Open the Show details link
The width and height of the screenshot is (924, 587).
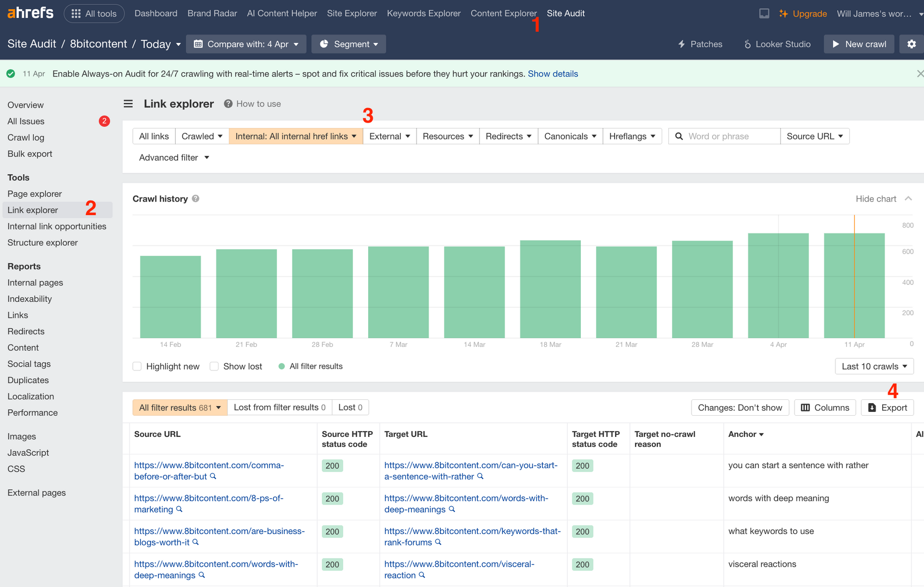(x=552, y=74)
